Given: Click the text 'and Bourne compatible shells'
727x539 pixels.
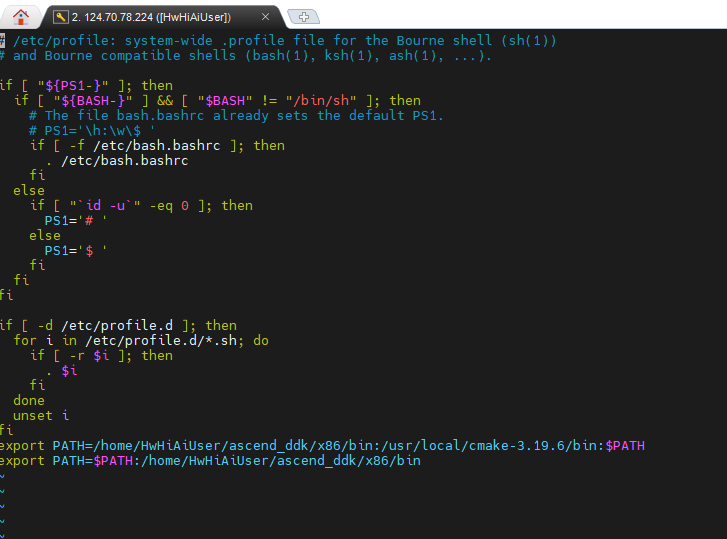Looking at the screenshot, I should pos(124,56).
